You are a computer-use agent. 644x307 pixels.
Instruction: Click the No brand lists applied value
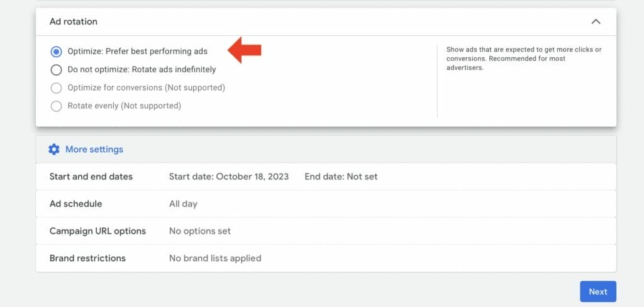(x=215, y=258)
